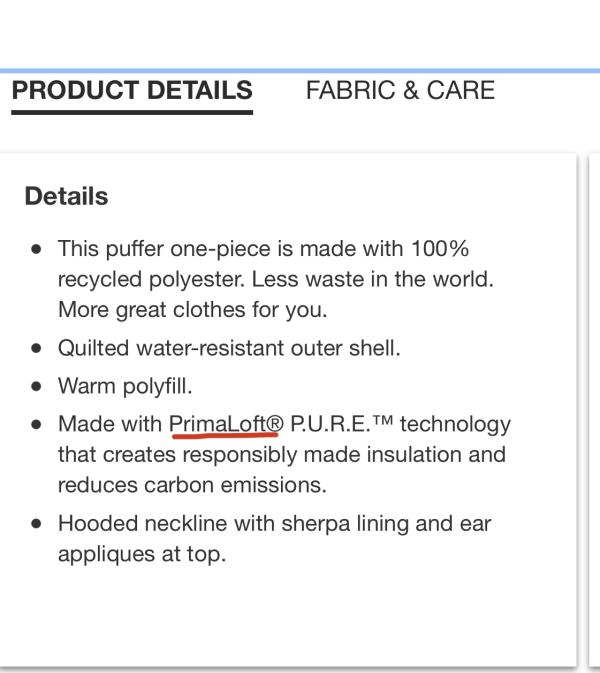This screenshot has width=600, height=673.
Task: Click the Details heading
Action: point(66,196)
